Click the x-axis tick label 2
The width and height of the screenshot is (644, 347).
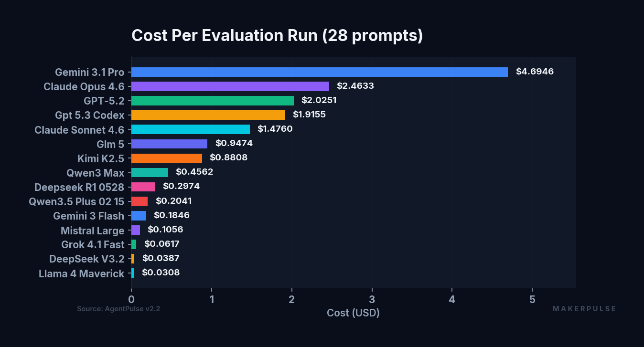tap(291, 299)
